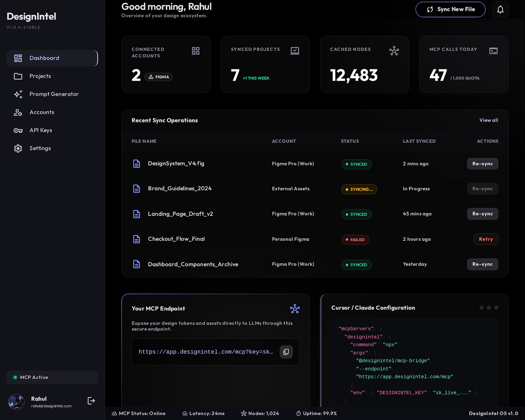
Task: Click View all sync operations link
Action: pos(489,120)
